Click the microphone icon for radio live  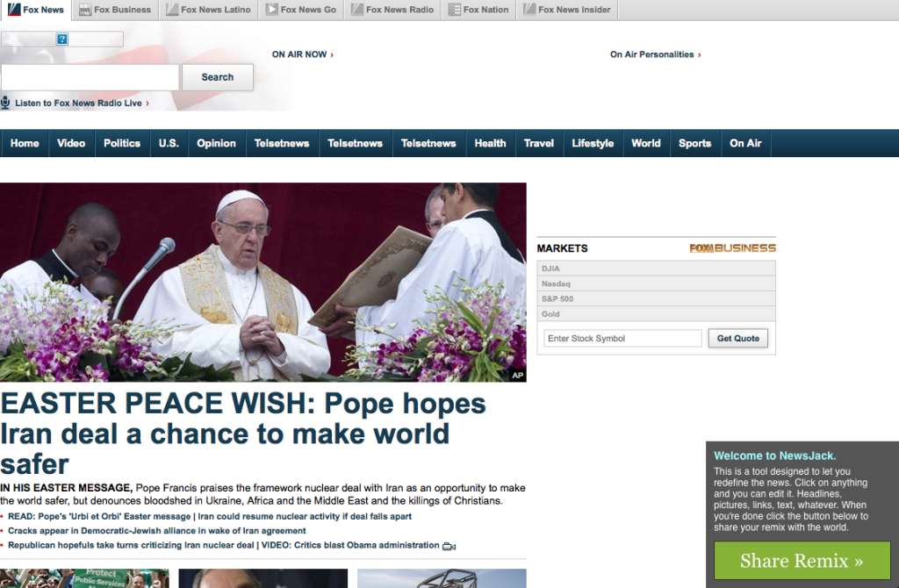[x=5, y=103]
